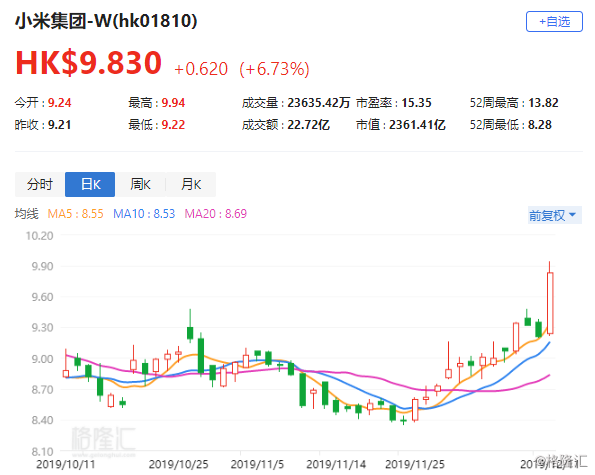This screenshot has height=475, width=595.
Task: Switch to the 分时 intraday tab
Action: pyautogui.click(x=40, y=184)
